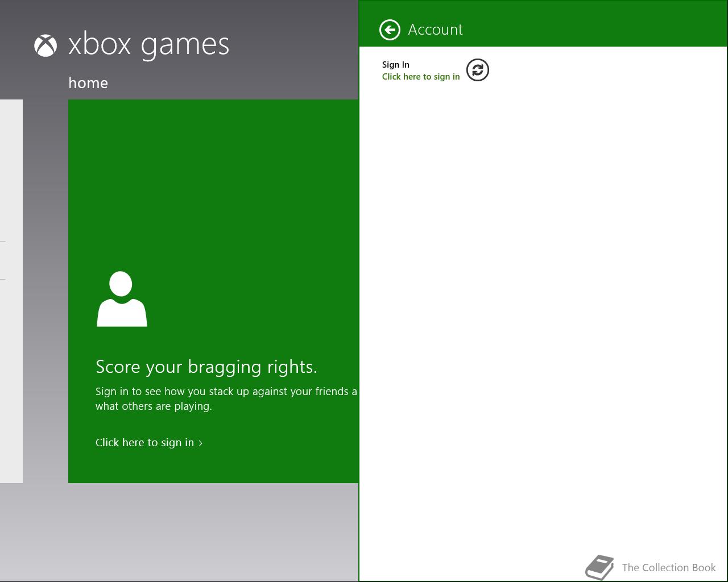Click 'Click here to sign in' in the Account panel
728x582 pixels.
pos(421,77)
